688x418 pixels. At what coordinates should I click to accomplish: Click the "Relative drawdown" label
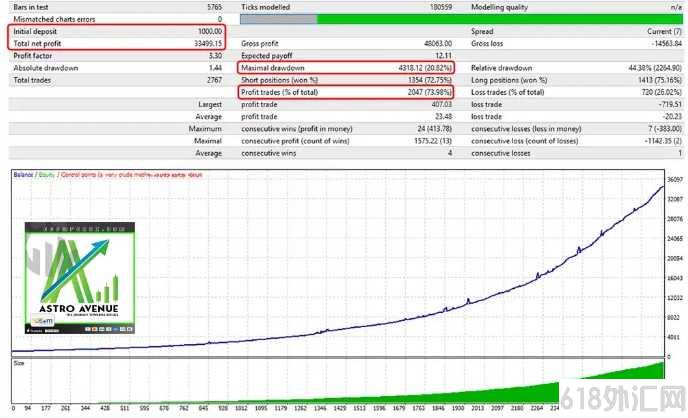502,68
